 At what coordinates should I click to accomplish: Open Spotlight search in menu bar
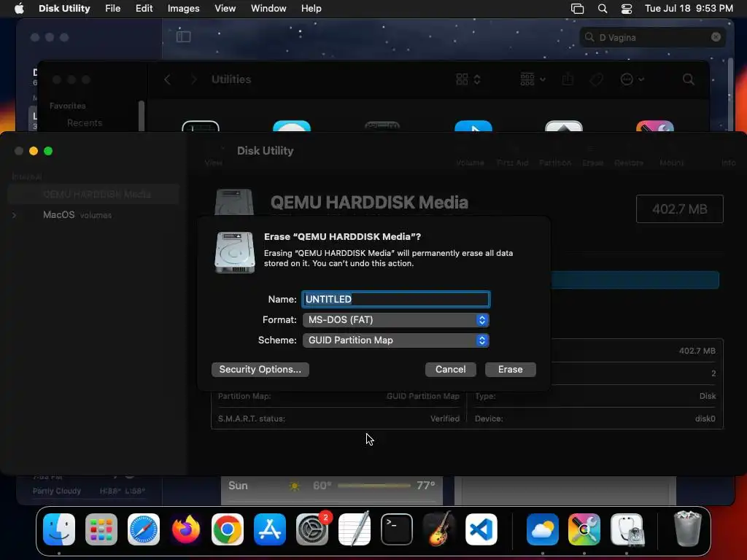pos(602,9)
